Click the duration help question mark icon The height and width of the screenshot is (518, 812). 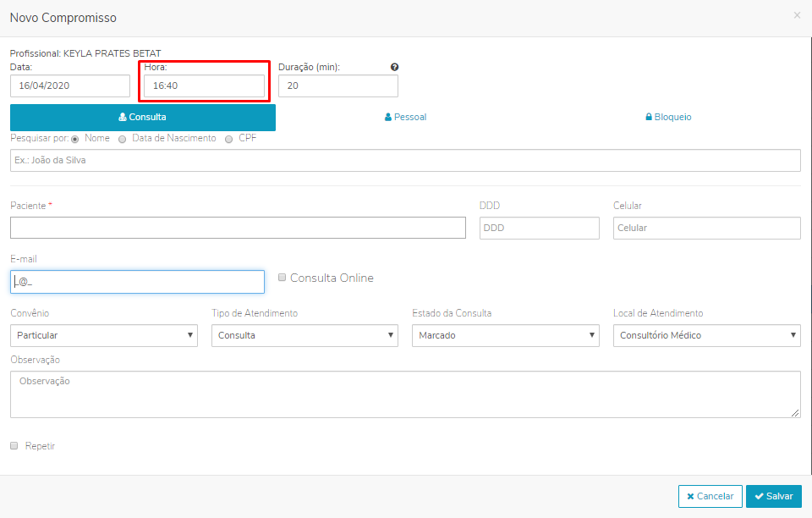coord(395,67)
